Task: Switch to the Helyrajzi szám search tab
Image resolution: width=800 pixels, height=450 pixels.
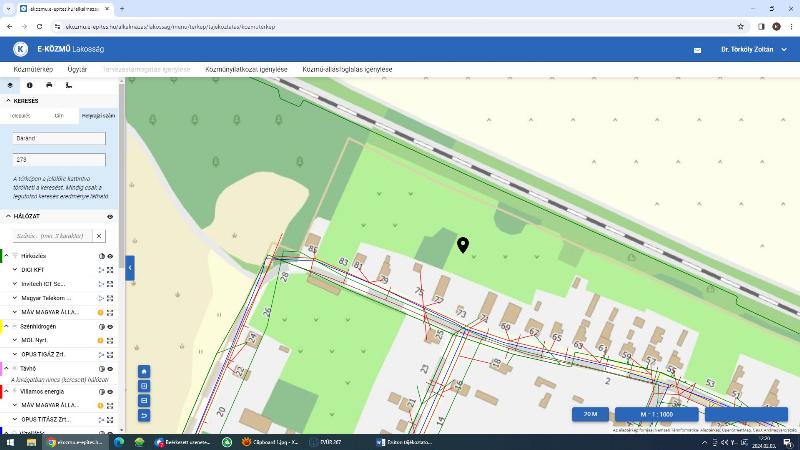Action: tap(98, 116)
